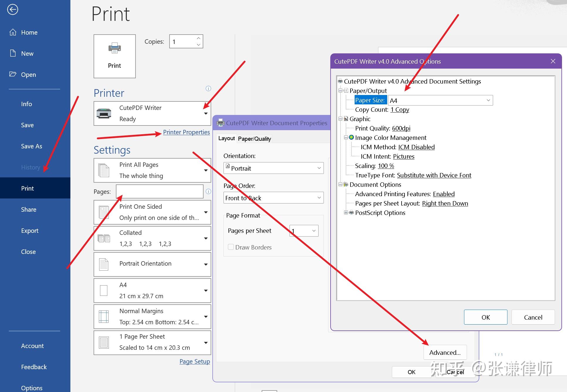567x392 pixels.
Task: Click the Collated pages icon
Action: coord(104,238)
